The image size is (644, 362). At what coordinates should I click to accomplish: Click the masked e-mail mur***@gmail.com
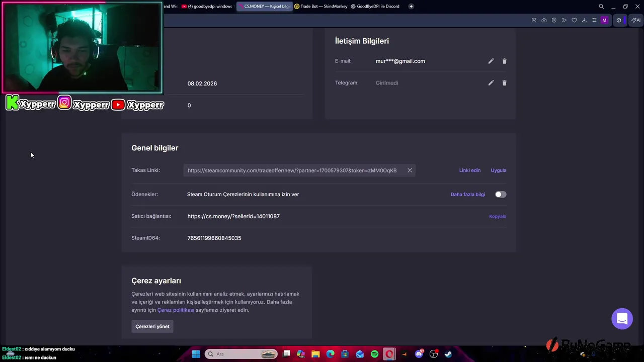pyautogui.click(x=400, y=61)
